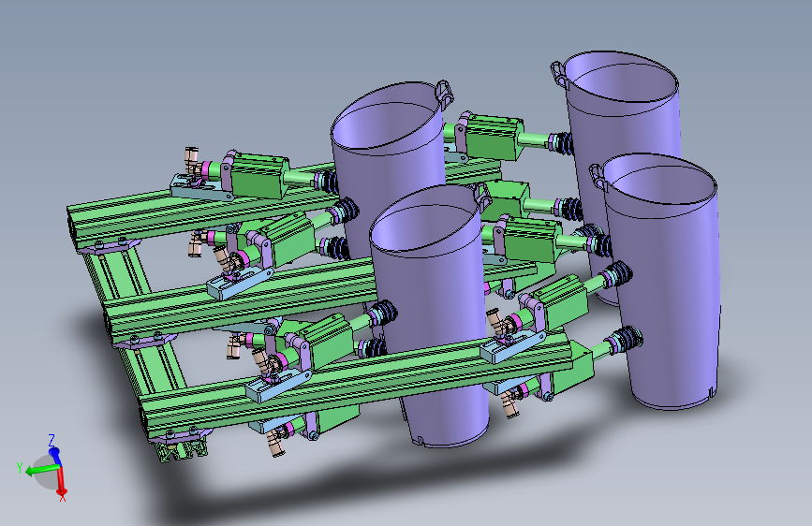Click the blue Z axis of the orientation triad

tap(54, 456)
